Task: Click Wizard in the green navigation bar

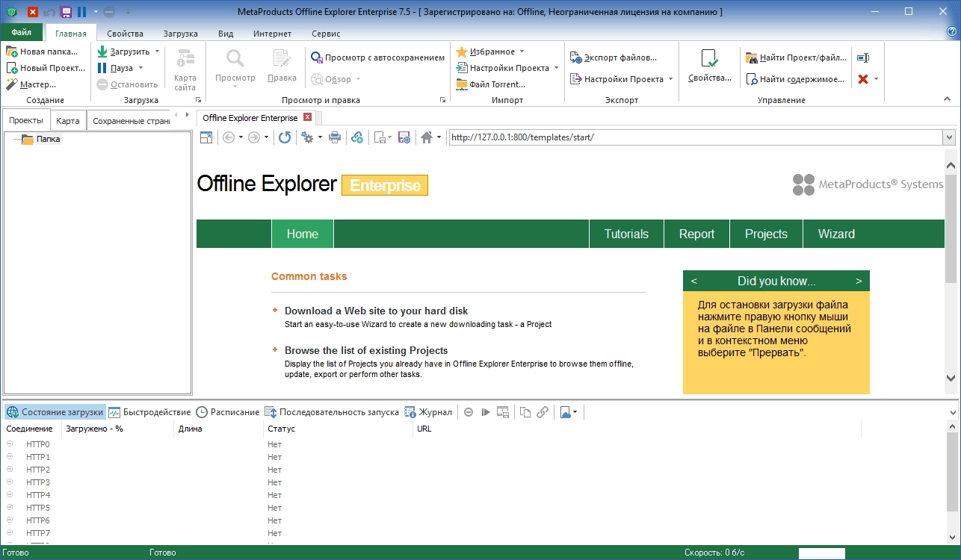Action: (836, 234)
